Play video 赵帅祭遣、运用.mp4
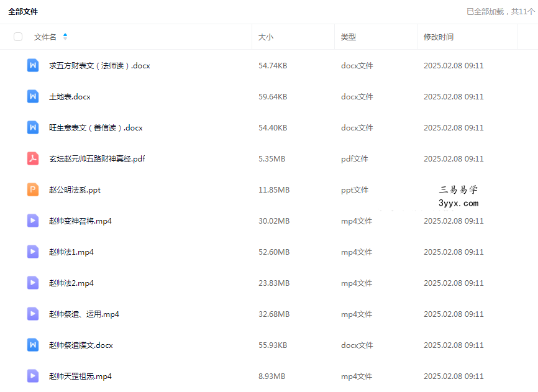Viewport: 538px width, 392px height. tap(84, 314)
